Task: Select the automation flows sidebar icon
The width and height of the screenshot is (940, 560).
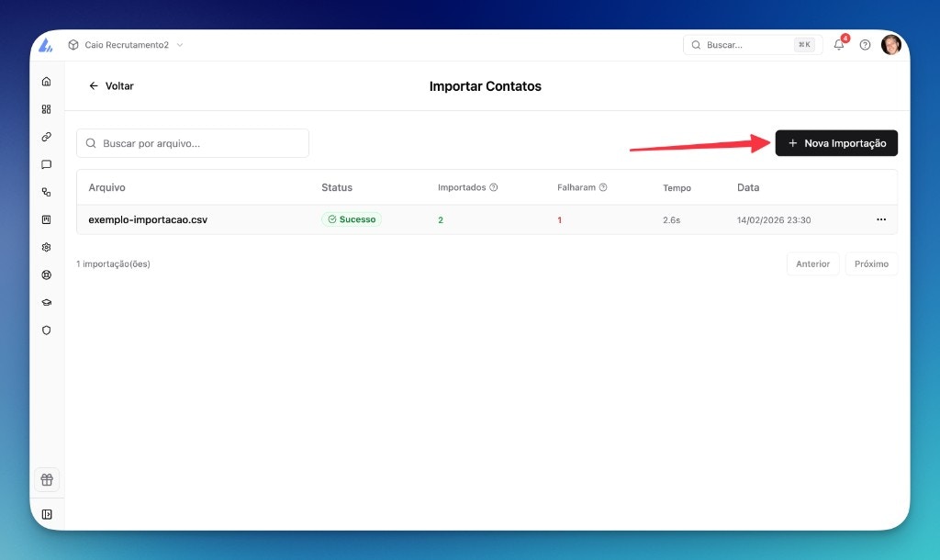Action: pyautogui.click(x=46, y=192)
